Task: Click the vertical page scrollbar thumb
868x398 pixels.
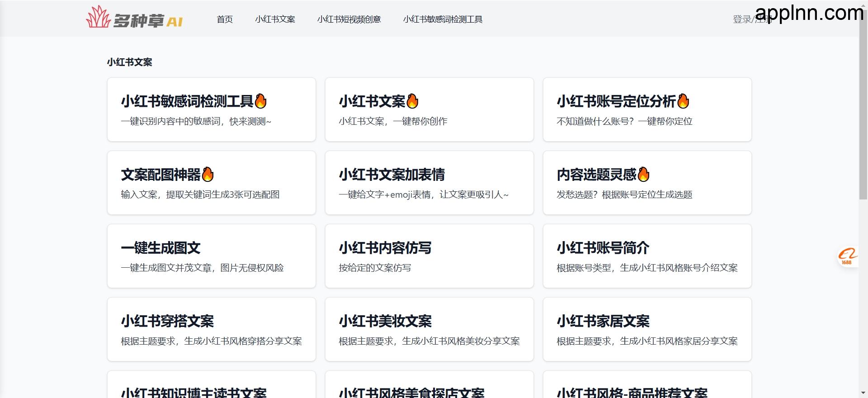Action: tap(863, 104)
